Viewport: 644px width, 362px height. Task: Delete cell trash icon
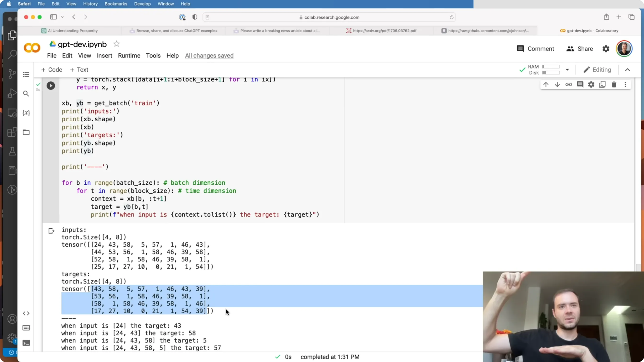pyautogui.click(x=614, y=85)
